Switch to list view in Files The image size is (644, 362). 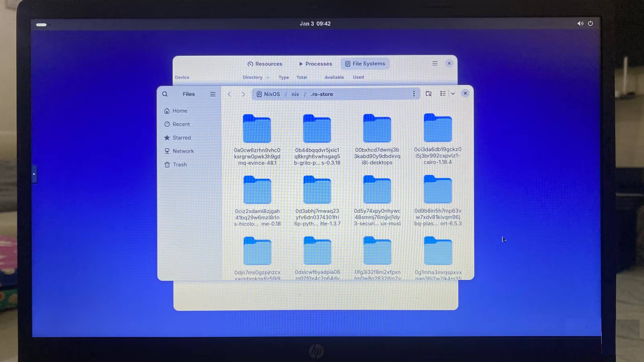point(443,94)
